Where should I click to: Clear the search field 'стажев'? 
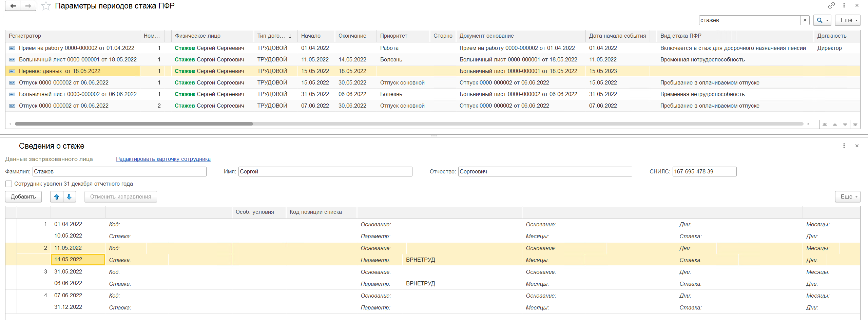coord(805,20)
